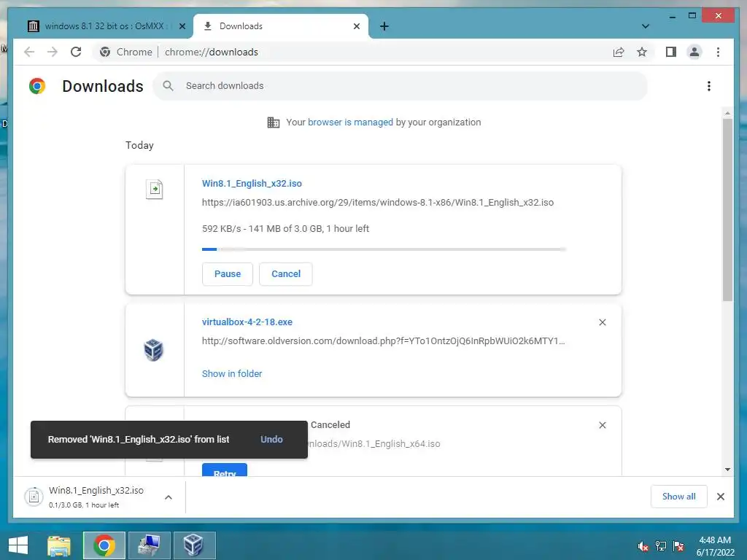The width and height of the screenshot is (747, 560).
Task: Share this page via the share icon
Action: click(x=619, y=52)
